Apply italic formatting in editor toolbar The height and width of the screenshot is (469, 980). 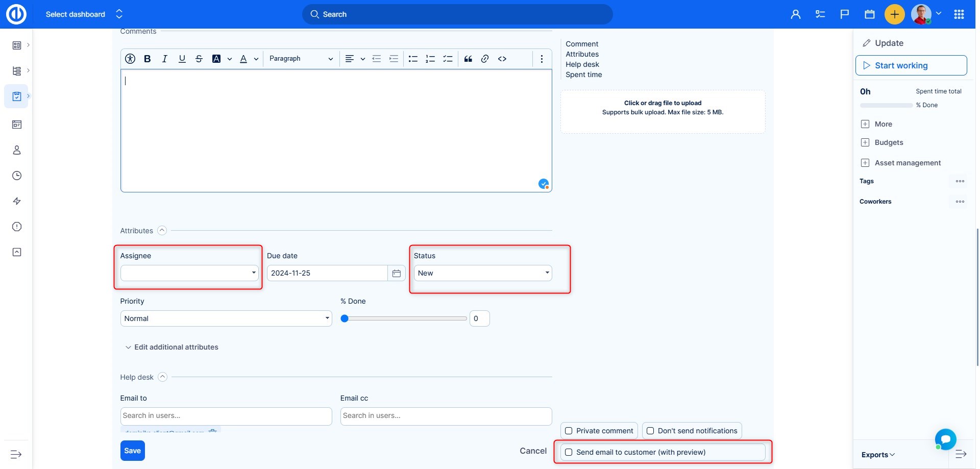[x=164, y=59]
